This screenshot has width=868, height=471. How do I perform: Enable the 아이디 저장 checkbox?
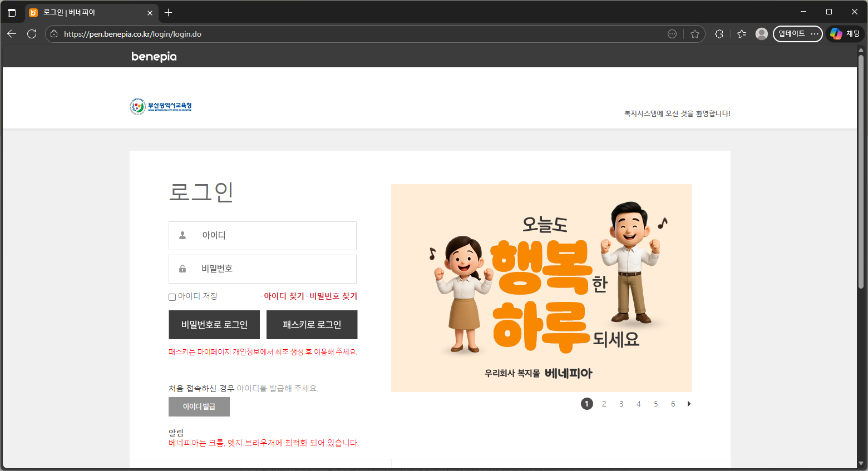pyautogui.click(x=172, y=297)
